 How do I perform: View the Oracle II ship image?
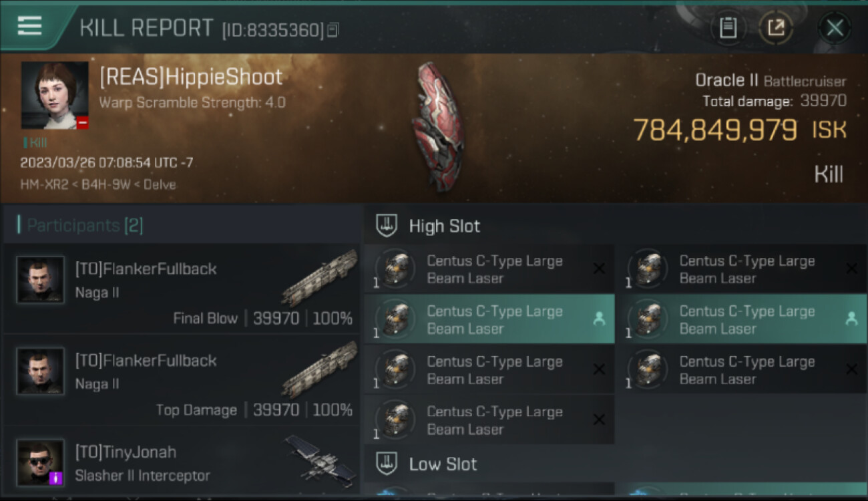437,126
